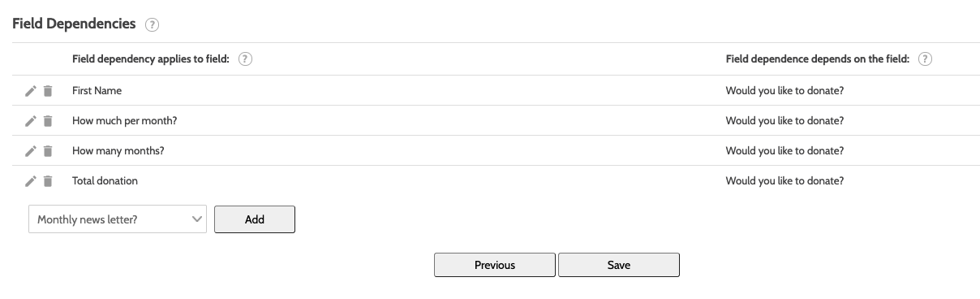This screenshot has width=980, height=299.
Task: Delete the Total donation dependency
Action: [x=48, y=181]
